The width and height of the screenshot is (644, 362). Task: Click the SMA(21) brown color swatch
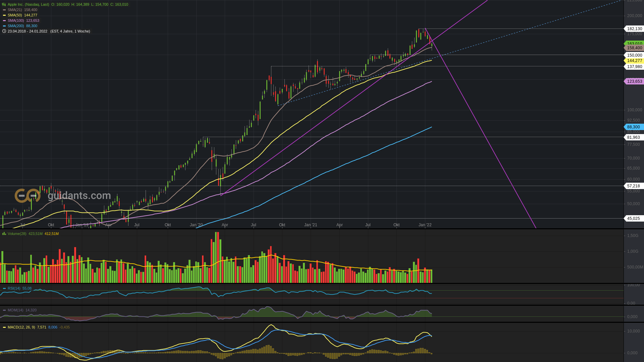(4, 10)
